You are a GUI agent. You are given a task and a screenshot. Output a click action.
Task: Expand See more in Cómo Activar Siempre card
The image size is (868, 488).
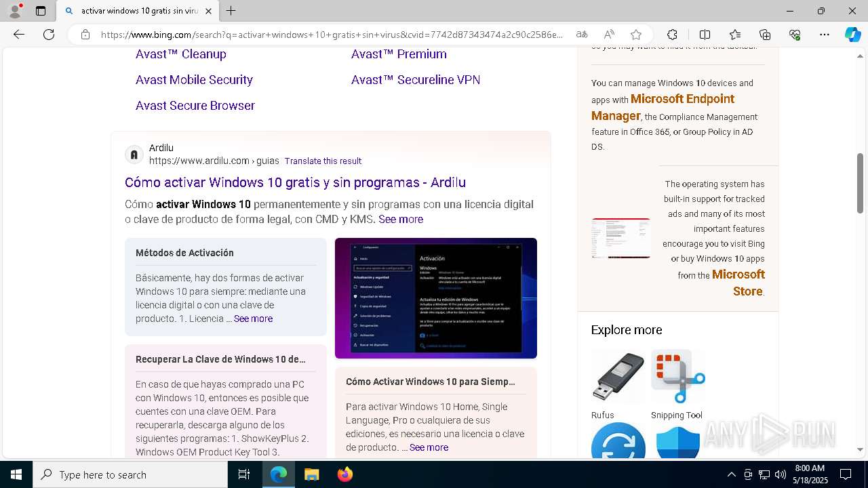(x=429, y=447)
